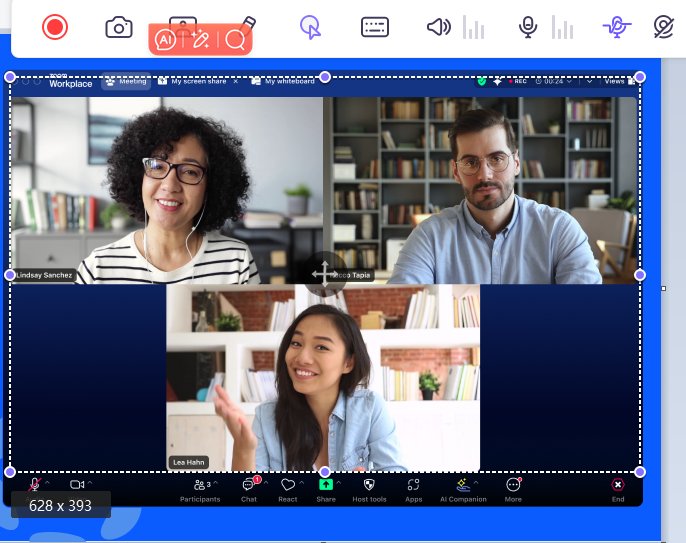Toggle system audio speaker recording
Screen dimensions: 686x543
(x=438, y=27)
